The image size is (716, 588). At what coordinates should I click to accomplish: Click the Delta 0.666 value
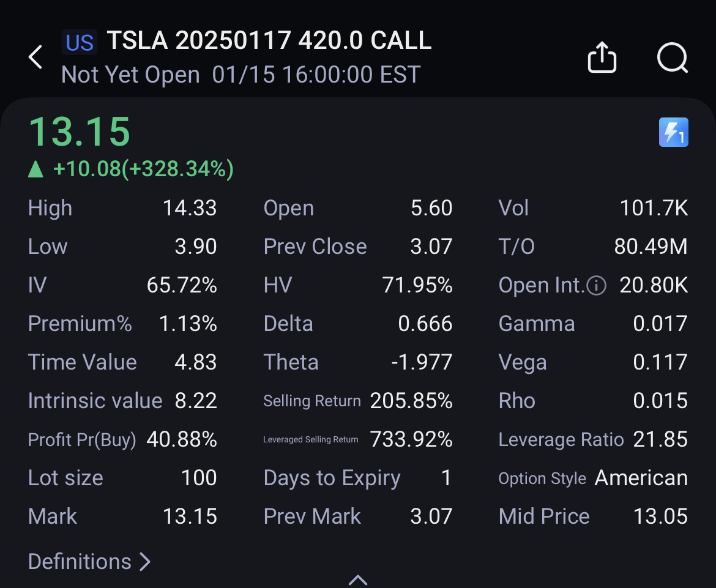coord(425,324)
